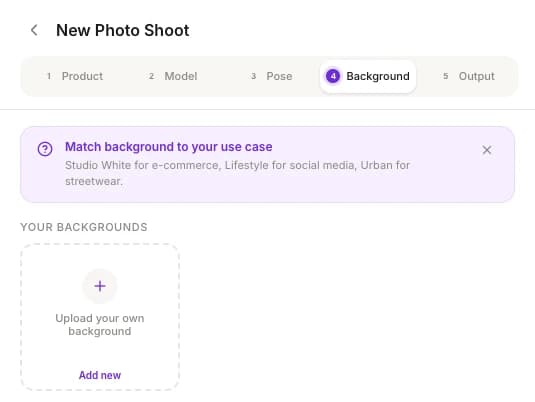Open the Product step tab

point(75,76)
